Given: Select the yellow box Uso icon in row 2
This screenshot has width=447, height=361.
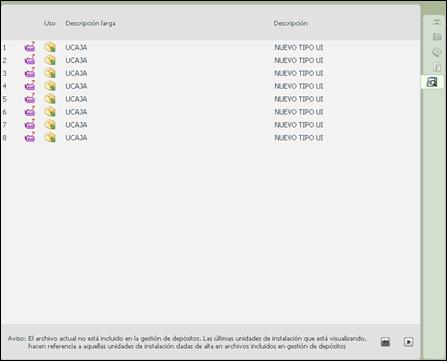Looking at the screenshot, I should (x=50, y=60).
